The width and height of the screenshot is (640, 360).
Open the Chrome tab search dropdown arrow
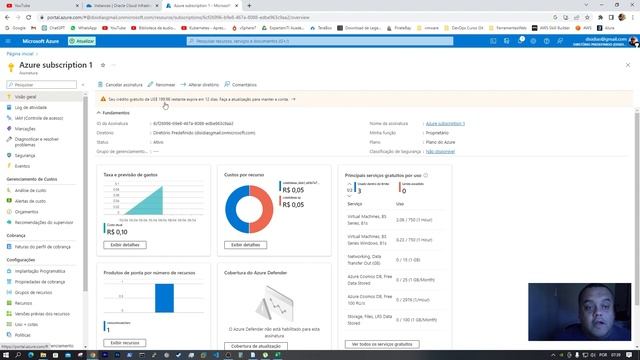tap(586, 5)
